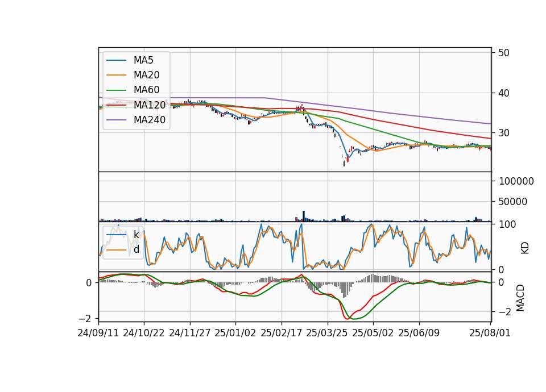Click the 25/03/25 date tick label

(327, 333)
